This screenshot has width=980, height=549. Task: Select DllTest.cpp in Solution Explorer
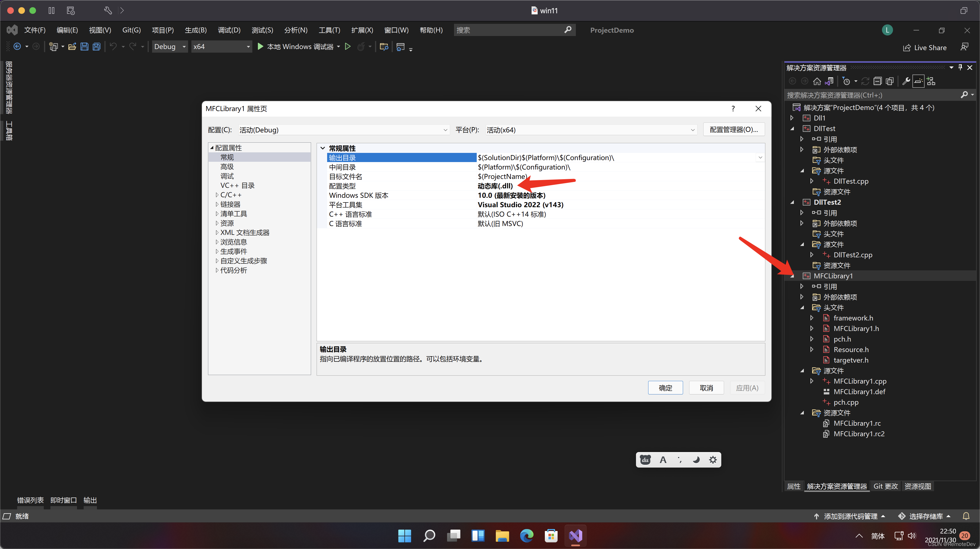[851, 181]
